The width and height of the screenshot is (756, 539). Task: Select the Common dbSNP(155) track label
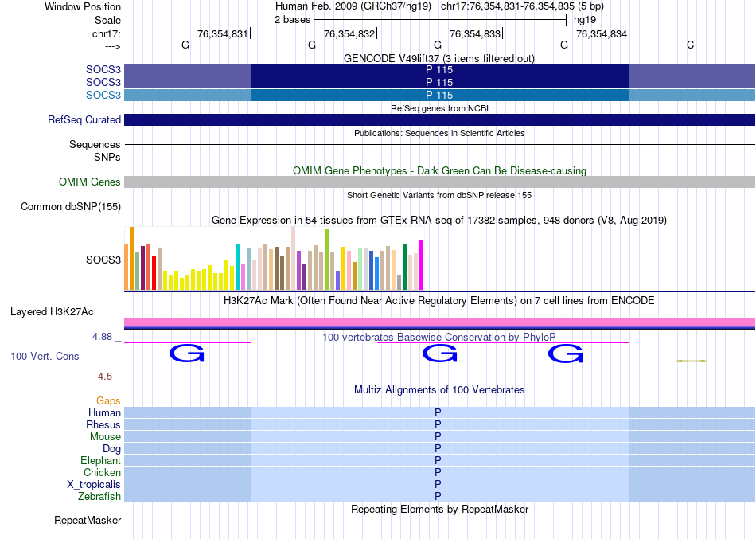(70, 206)
